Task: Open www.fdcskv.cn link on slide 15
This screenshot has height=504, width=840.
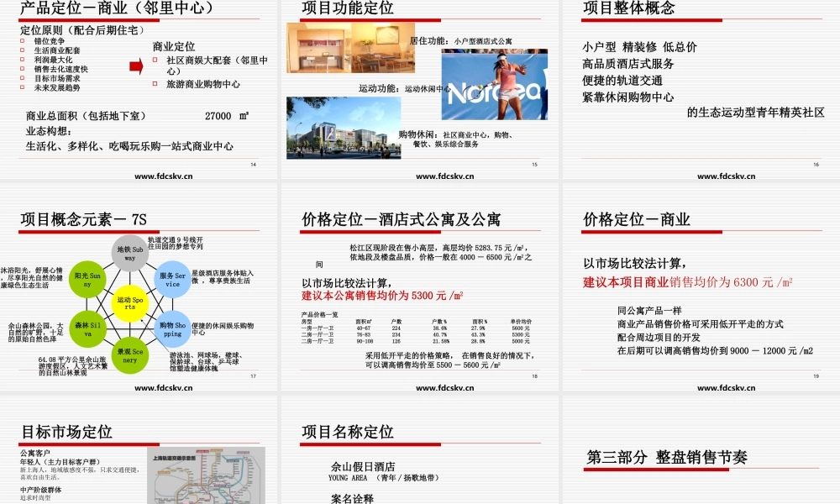Action: point(444,176)
